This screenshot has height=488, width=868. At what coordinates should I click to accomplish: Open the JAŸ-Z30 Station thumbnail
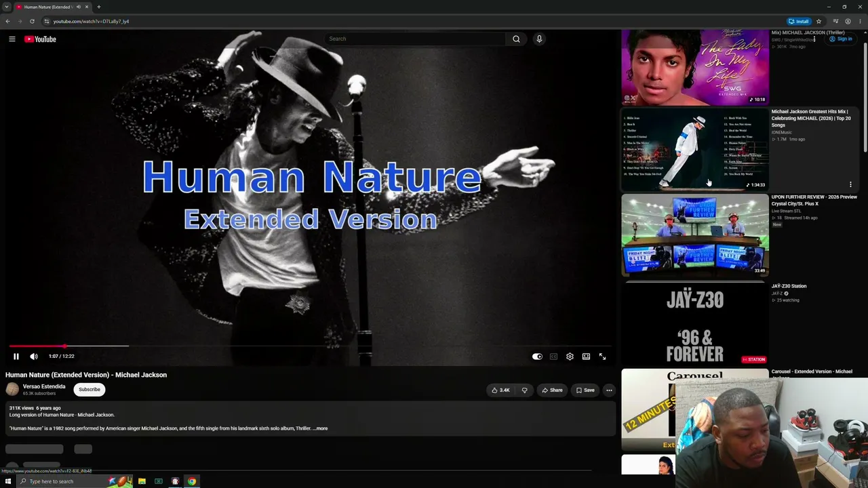tap(695, 324)
